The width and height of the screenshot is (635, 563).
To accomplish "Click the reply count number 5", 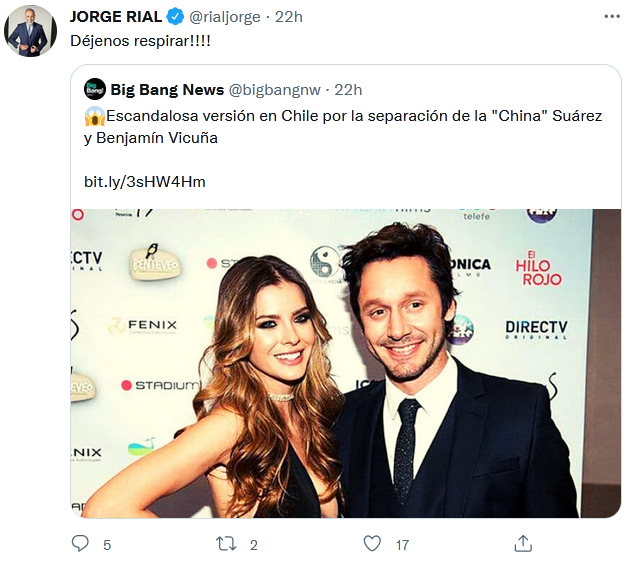I will point(107,545).
